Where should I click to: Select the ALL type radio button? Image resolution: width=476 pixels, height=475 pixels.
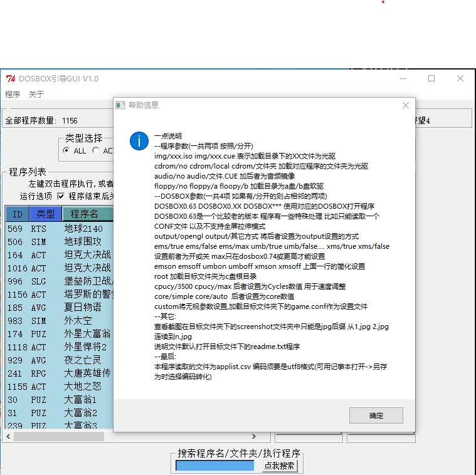point(66,150)
